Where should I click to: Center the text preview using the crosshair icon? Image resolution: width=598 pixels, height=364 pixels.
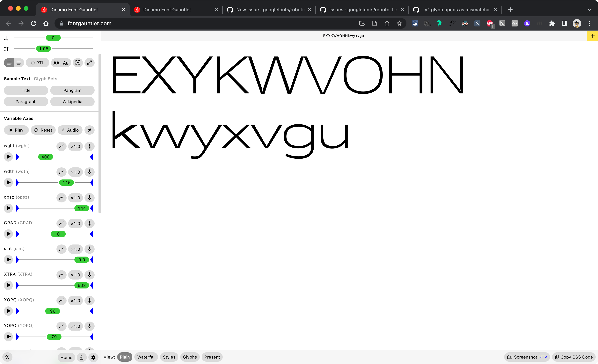(x=78, y=63)
